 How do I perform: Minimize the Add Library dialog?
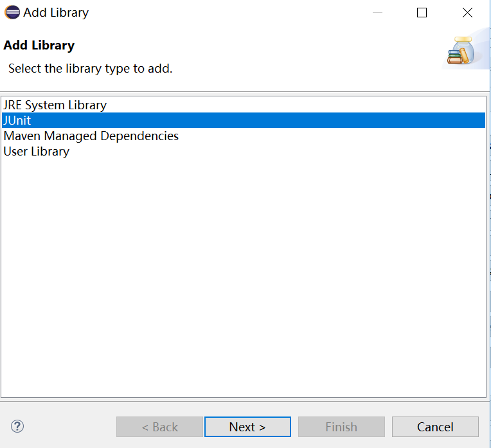pos(377,12)
